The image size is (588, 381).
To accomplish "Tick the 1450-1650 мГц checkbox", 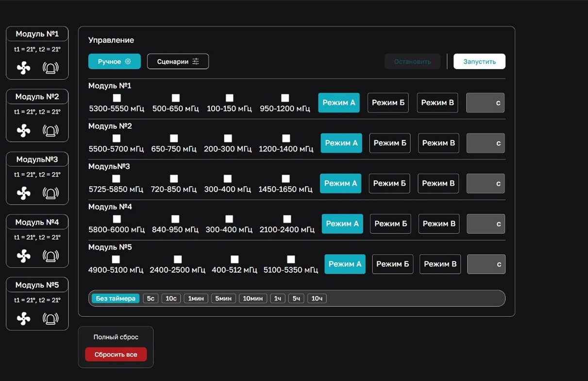I will point(286,179).
